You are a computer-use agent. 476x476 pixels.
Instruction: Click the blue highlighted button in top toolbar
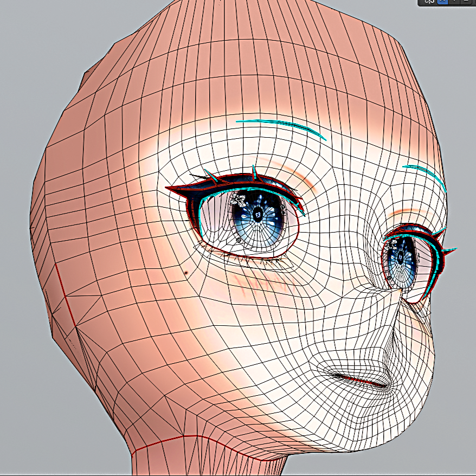point(443,2)
